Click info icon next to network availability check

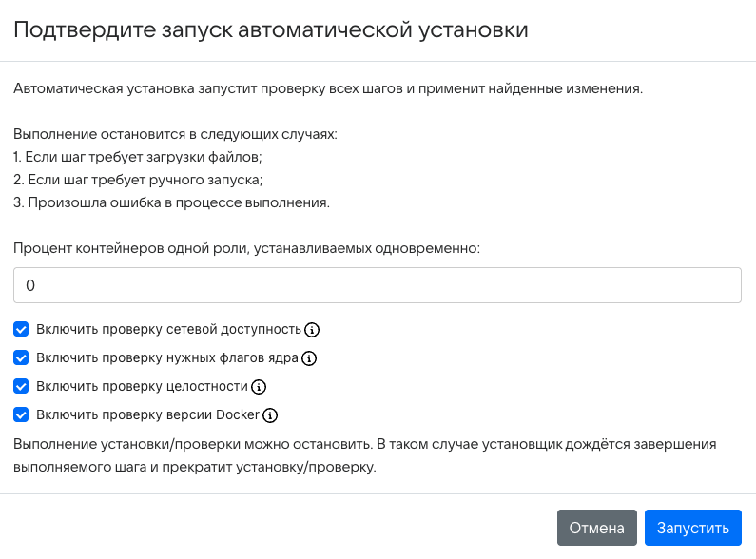(x=311, y=330)
